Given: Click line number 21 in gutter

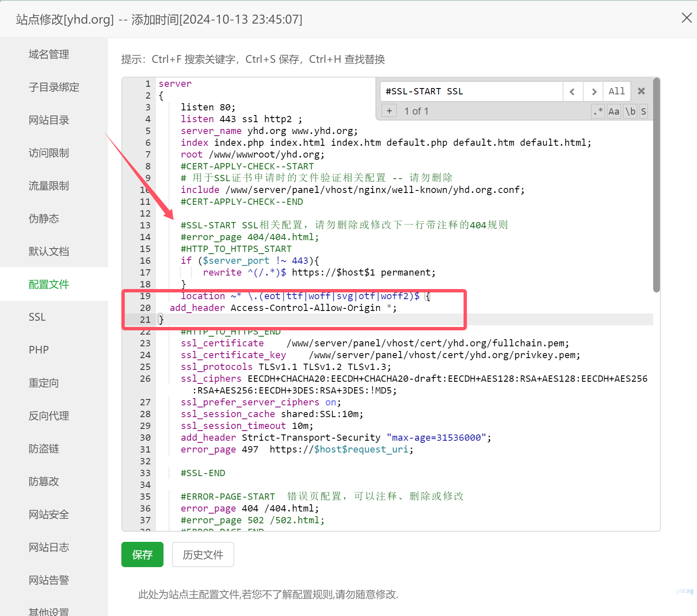Looking at the screenshot, I should tap(145, 320).
